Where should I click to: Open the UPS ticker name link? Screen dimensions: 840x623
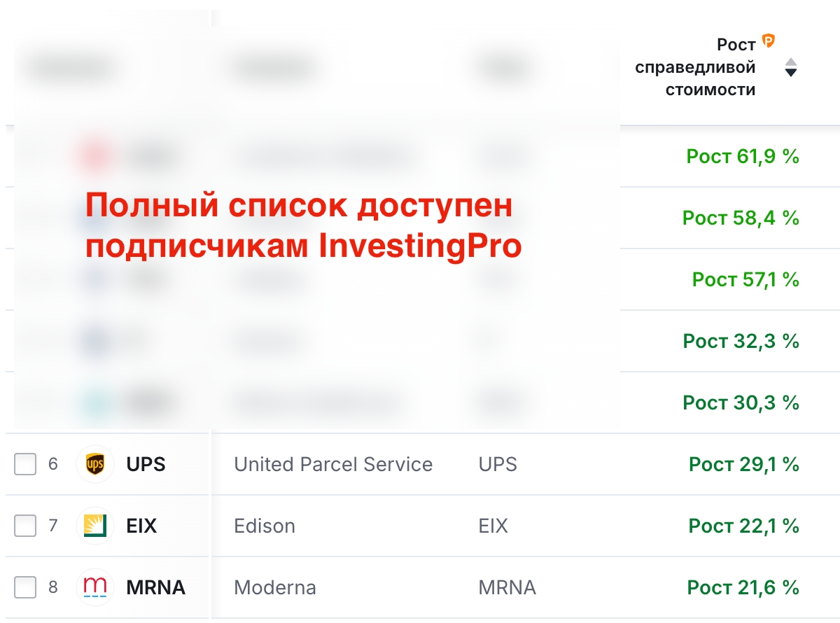click(x=146, y=464)
